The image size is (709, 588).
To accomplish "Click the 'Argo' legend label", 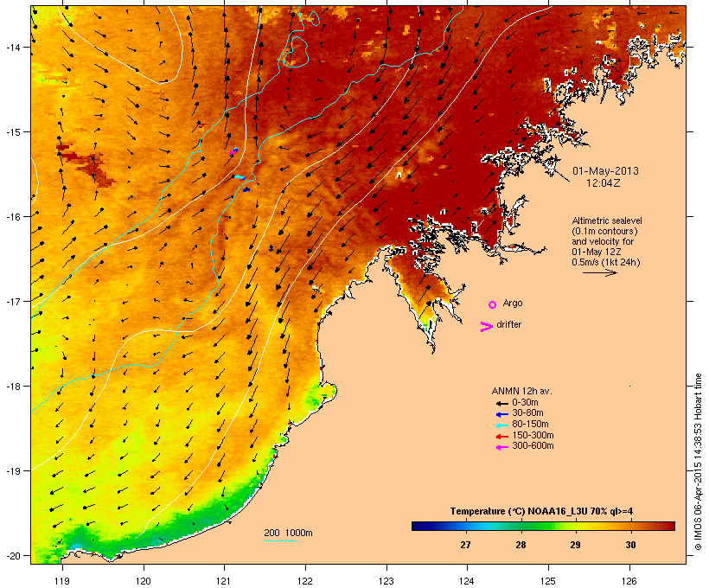I will (513, 303).
